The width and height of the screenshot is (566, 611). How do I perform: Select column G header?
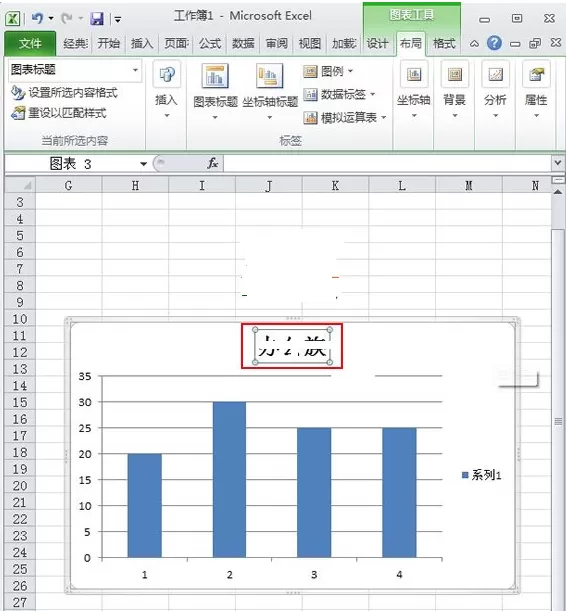68,185
